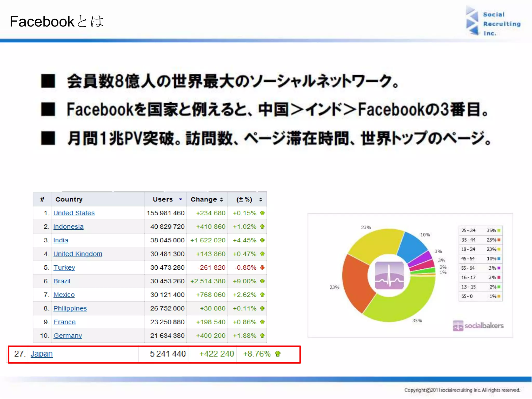Select Japan change value +422 240

[217, 354]
